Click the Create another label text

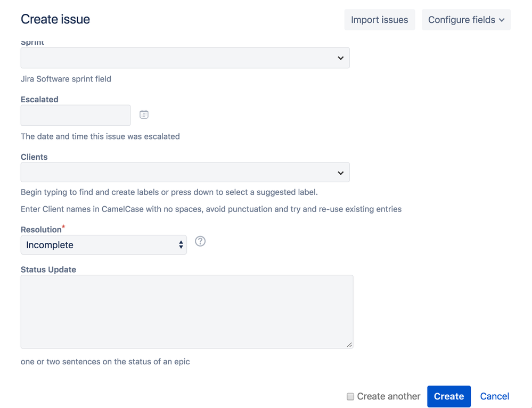point(389,396)
